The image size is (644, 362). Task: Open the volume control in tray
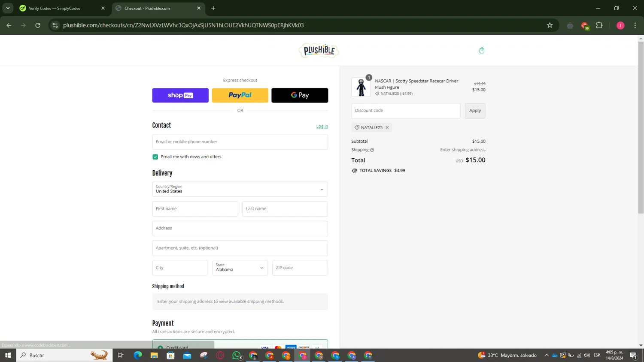tap(587, 355)
